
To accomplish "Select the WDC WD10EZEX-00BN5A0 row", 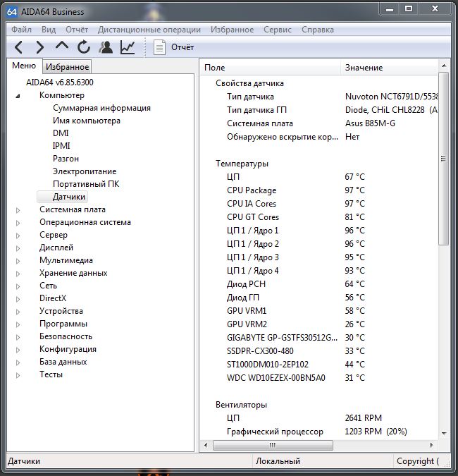I will 318,378.
